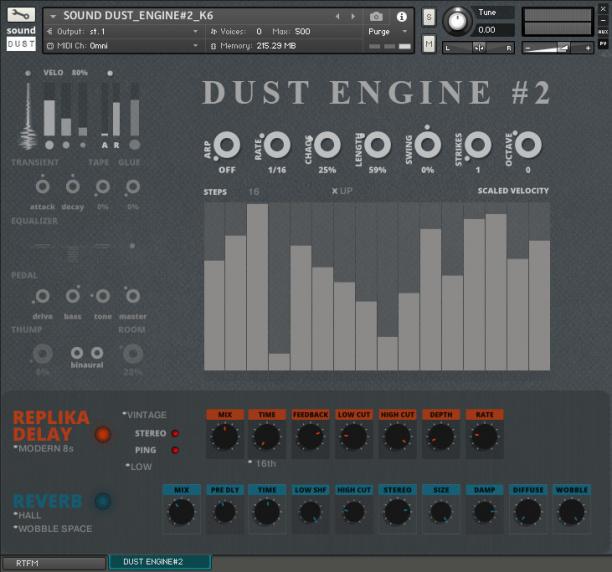Click the delay DEPTH knob

pos(441,437)
